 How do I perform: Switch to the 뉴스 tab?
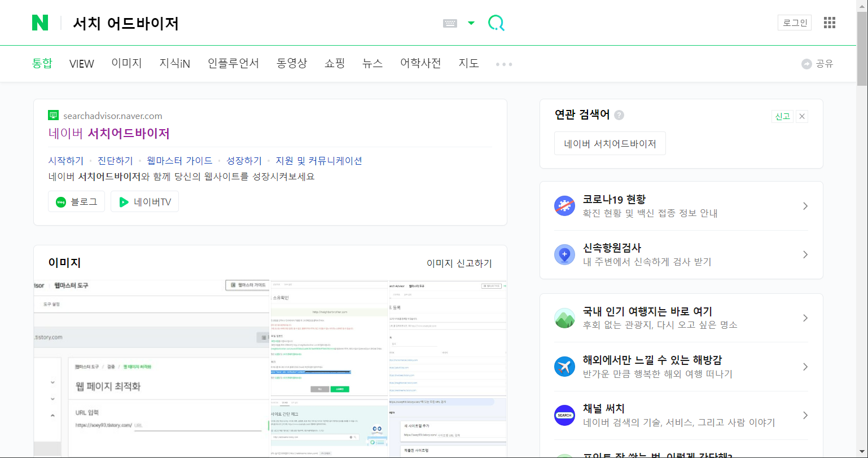372,63
